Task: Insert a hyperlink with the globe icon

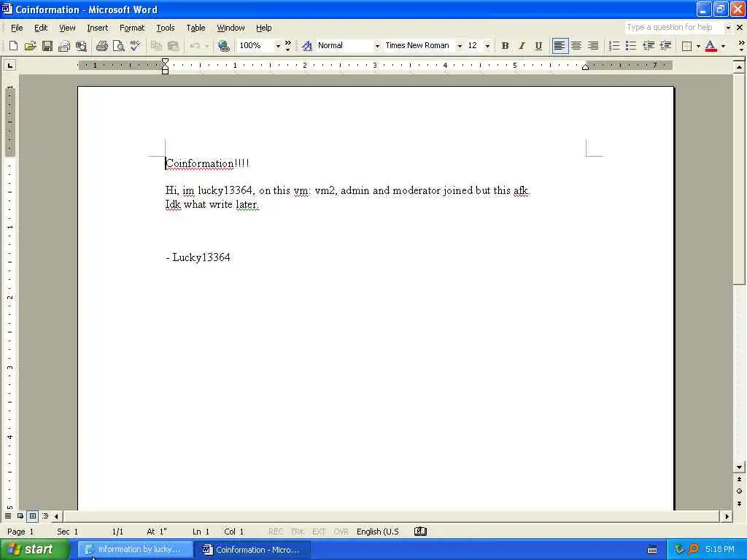Action: tap(223, 46)
